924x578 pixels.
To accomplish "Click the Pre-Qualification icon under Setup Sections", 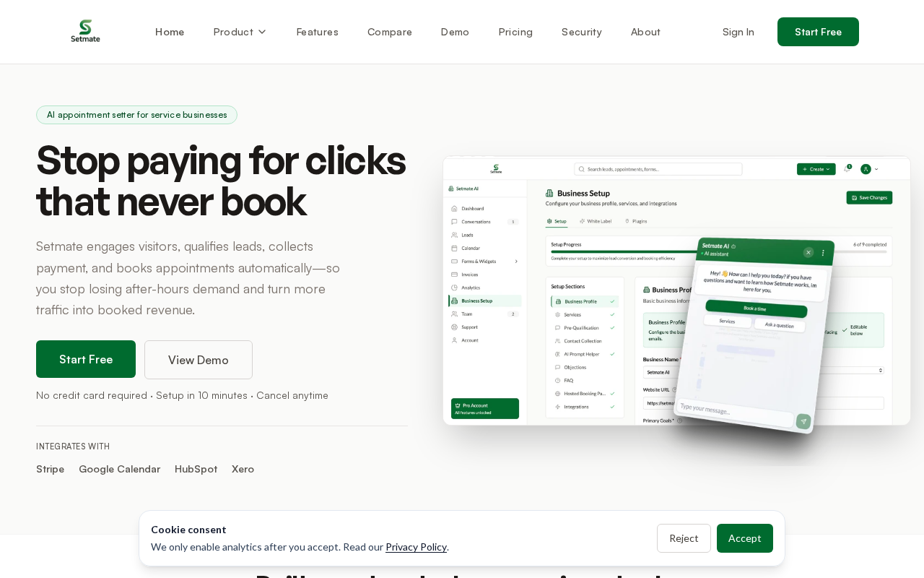I will tap(557, 327).
